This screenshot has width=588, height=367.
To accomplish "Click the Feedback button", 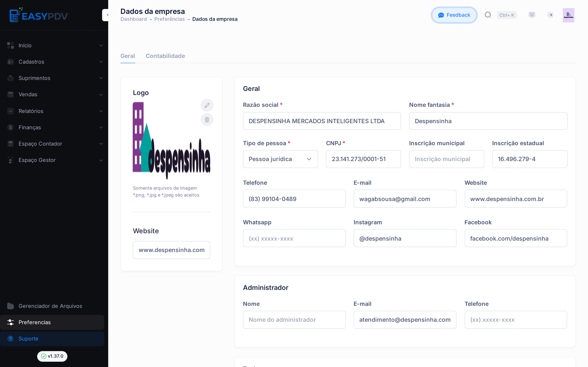I will coord(454,15).
